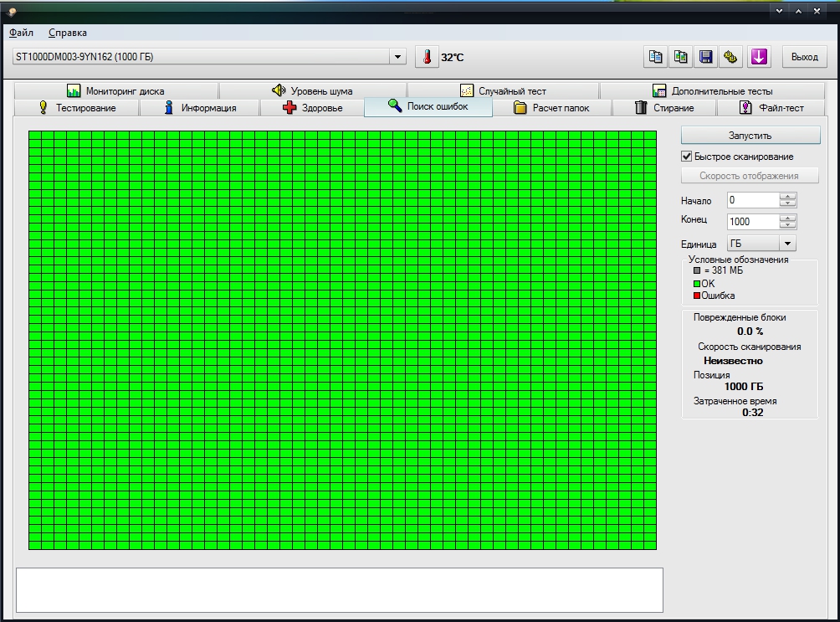
Task: Switch to the Дополнительные тесты tab
Action: [x=712, y=91]
